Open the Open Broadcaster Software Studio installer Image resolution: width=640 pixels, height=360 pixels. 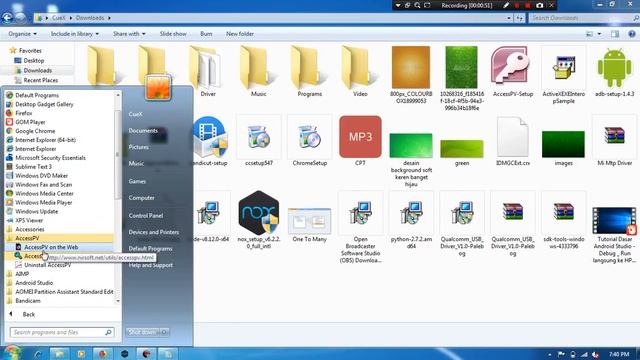click(x=360, y=227)
